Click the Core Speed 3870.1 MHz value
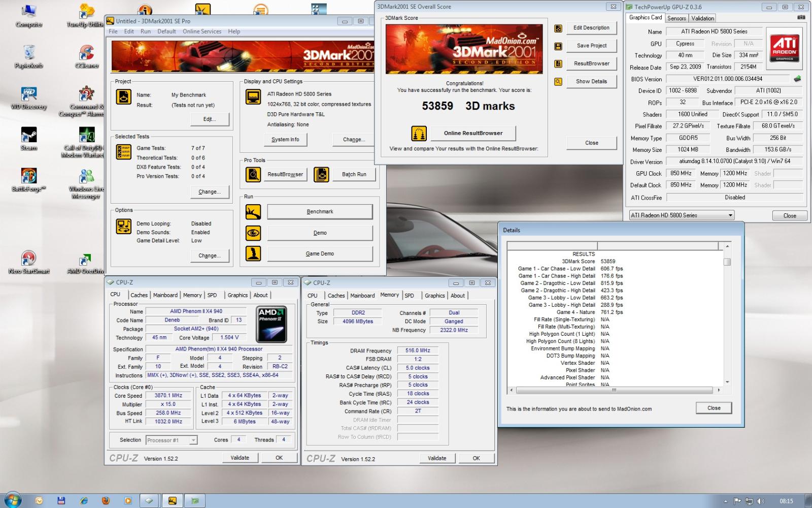The width and height of the screenshot is (812, 508). [169, 396]
